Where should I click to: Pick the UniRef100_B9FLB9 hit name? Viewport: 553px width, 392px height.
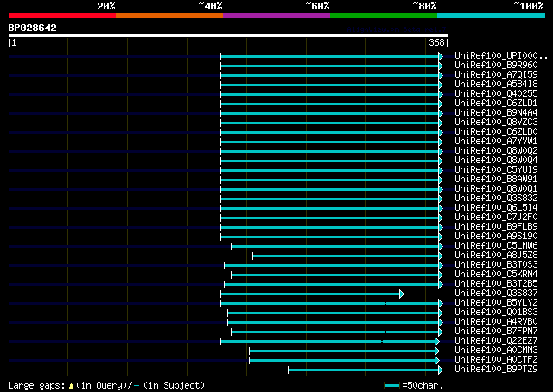[496, 227]
